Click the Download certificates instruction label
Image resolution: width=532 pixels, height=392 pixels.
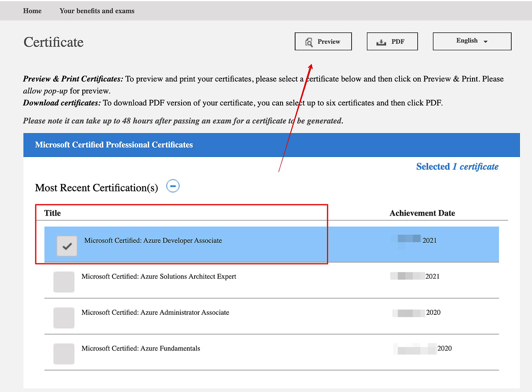click(x=62, y=103)
